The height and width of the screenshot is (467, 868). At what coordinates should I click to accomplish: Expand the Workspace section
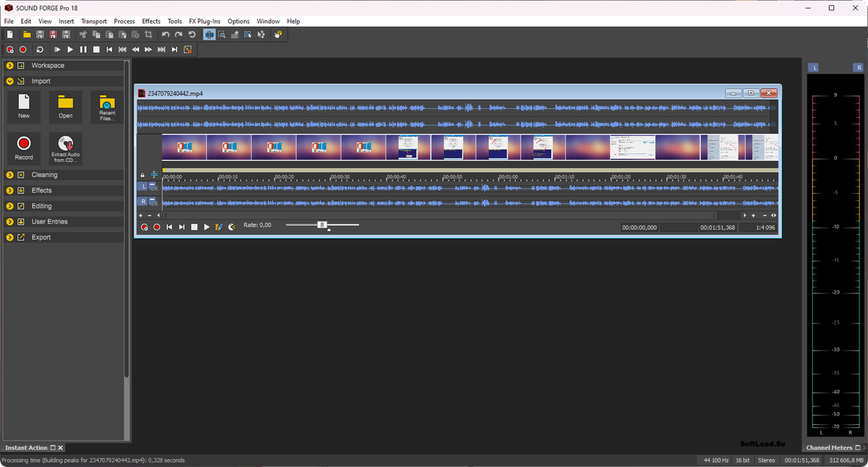[10, 66]
